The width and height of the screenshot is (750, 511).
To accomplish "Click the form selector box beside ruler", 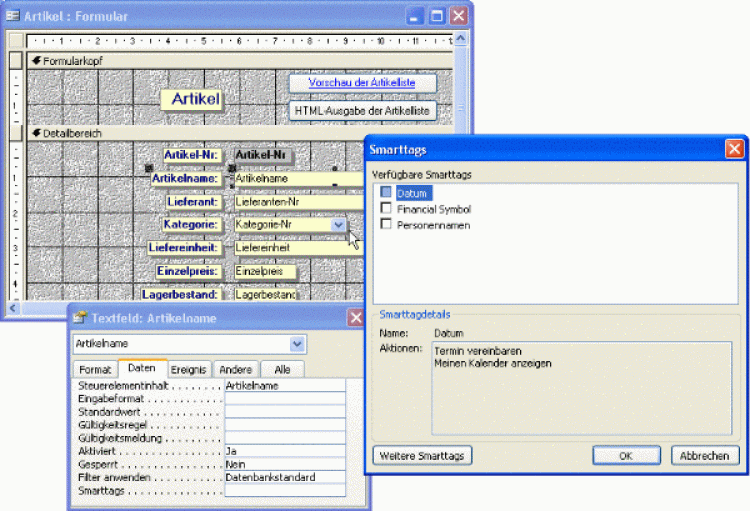I will tap(15, 41).
